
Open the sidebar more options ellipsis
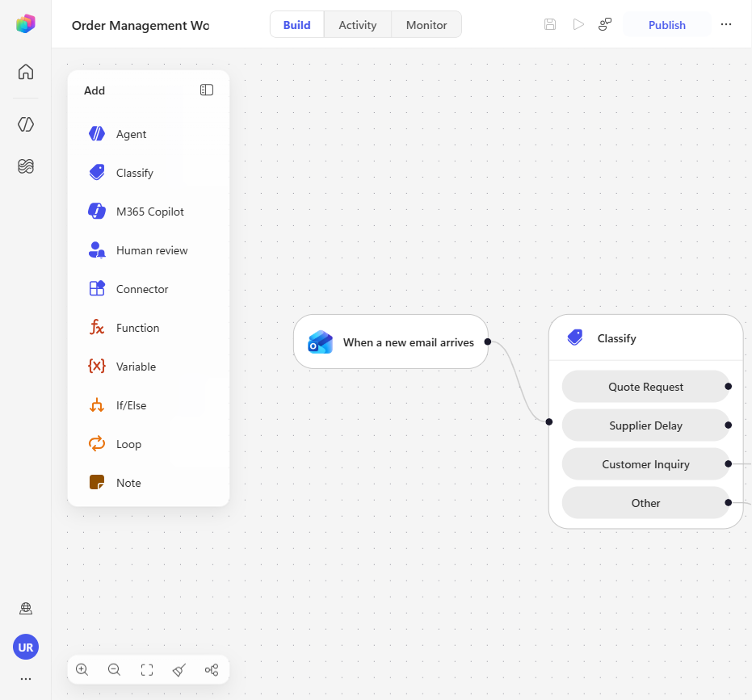tap(25, 679)
